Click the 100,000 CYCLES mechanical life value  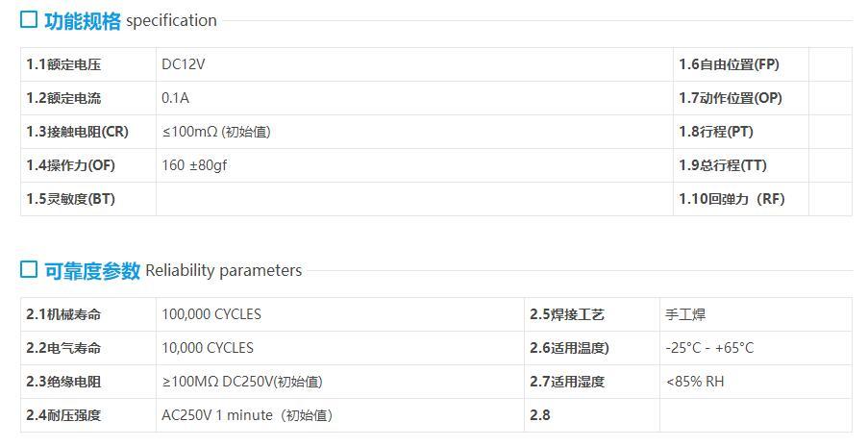[211, 314]
